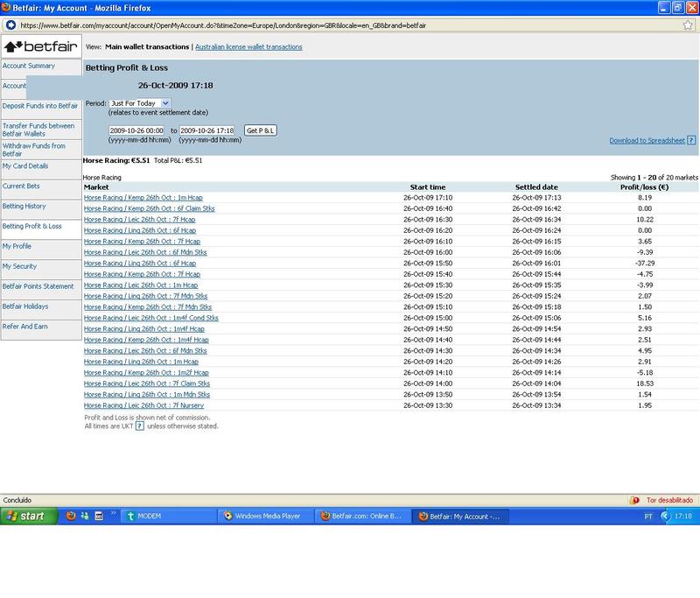Click the Start time column header

click(x=428, y=187)
